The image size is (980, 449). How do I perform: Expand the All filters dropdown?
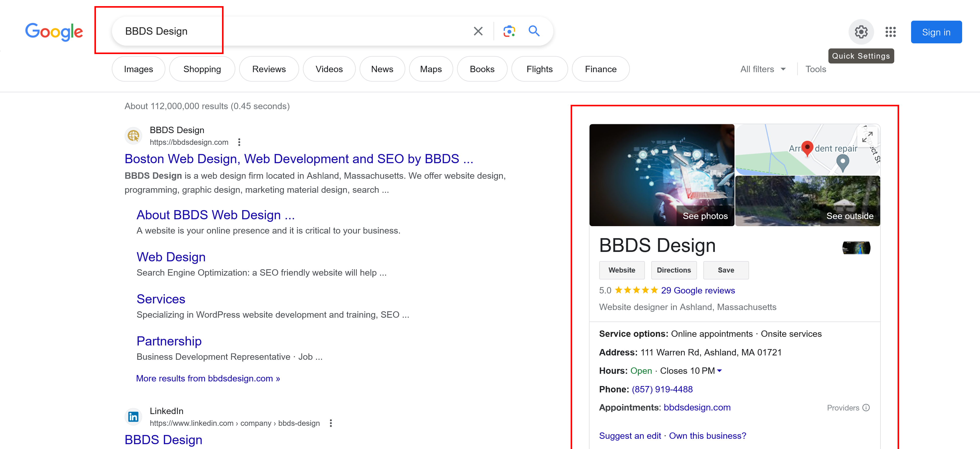(x=763, y=69)
